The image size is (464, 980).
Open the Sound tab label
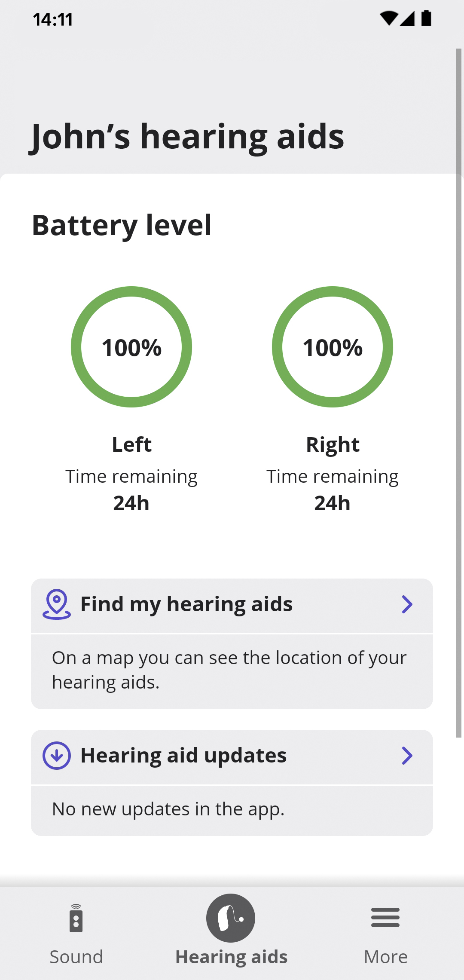point(76,957)
